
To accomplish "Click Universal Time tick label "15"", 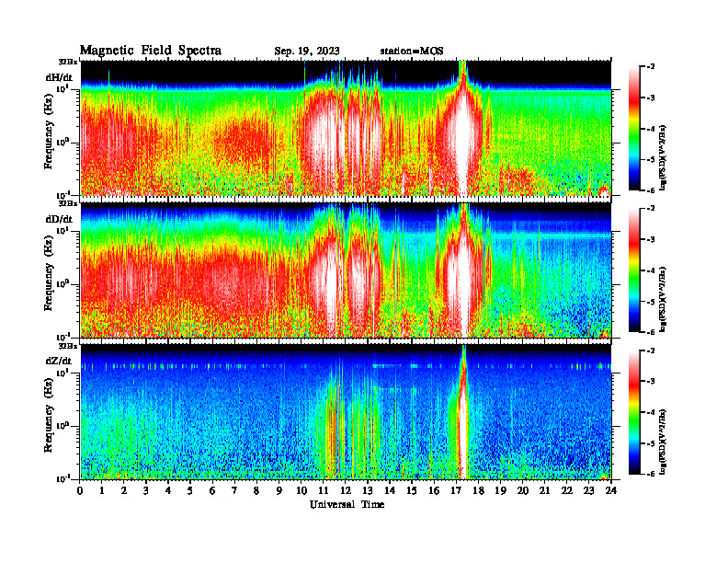I will coord(413,491).
